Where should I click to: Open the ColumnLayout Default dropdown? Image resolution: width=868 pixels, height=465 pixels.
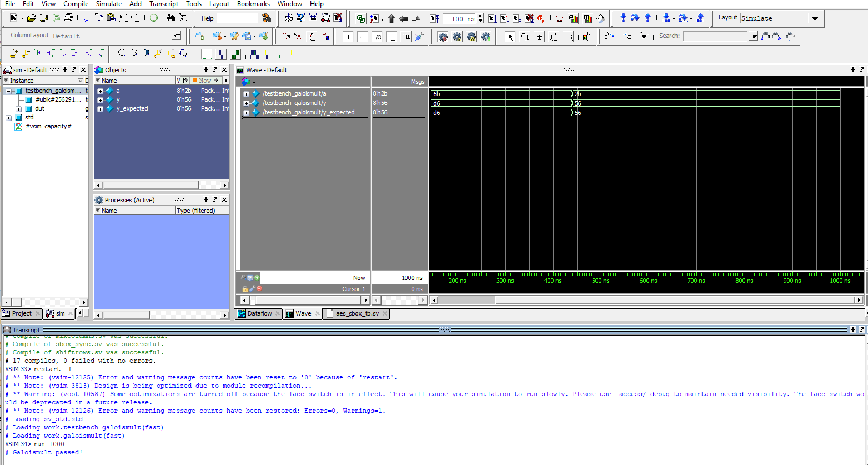177,36
